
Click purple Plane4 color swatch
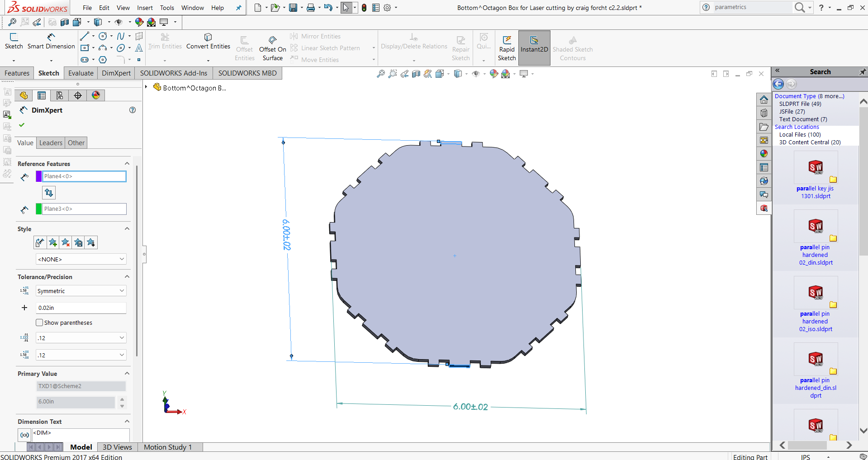tap(39, 176)
